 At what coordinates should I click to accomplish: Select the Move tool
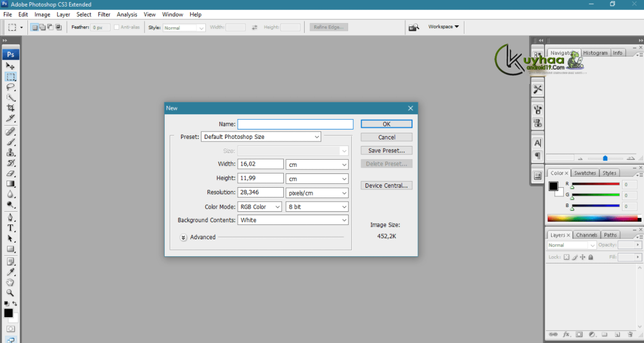click(10, 66)
